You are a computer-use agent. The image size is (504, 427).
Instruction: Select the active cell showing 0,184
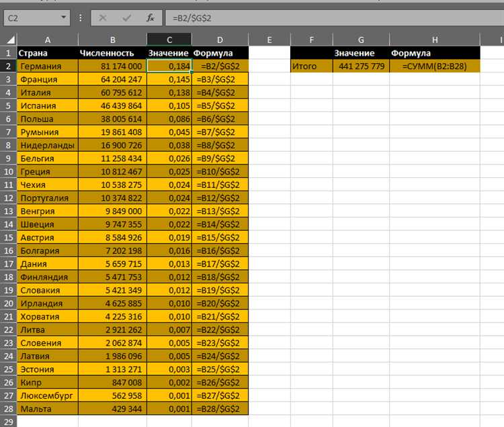169,66
